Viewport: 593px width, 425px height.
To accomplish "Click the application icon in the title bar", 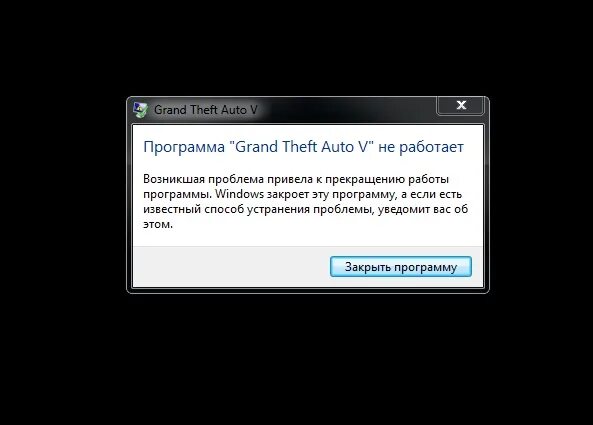I will click(x=140, y=110).
